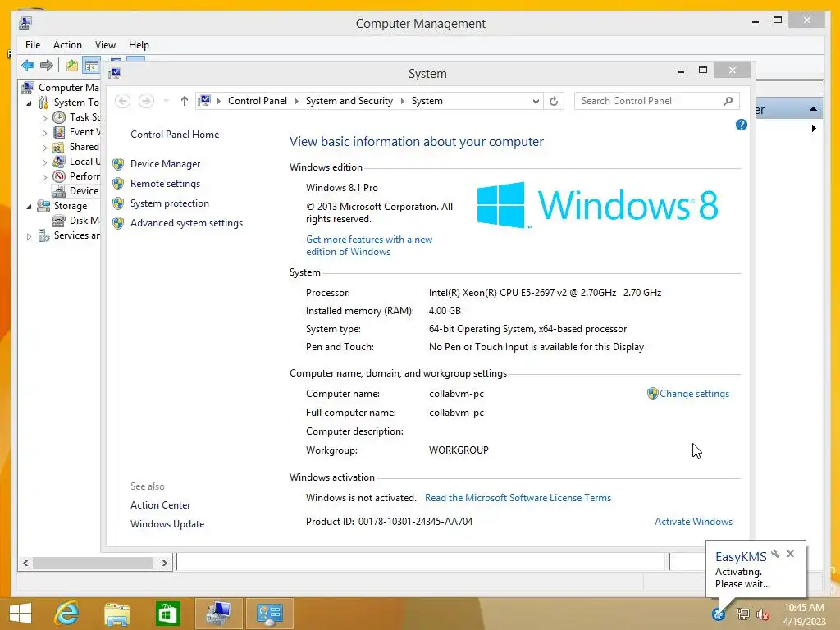The image size is (840, 630).
Task: Open help with blue question mark icon
Action: point(742,125)
